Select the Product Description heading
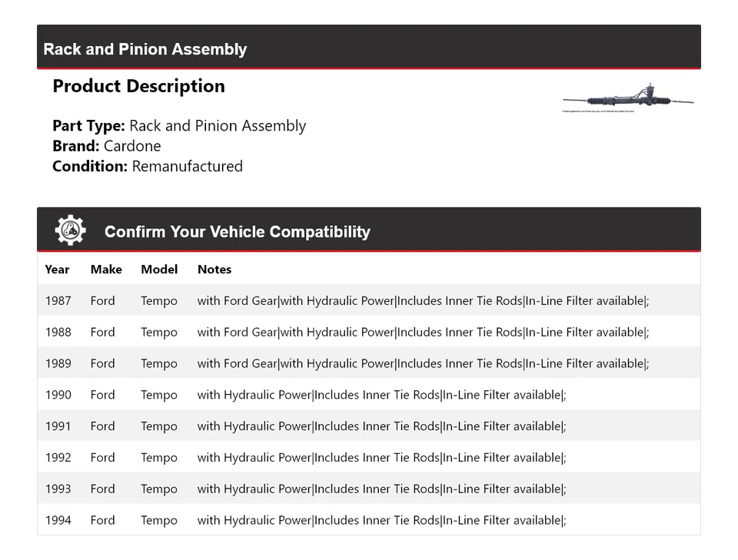 [x=138, y=86]
